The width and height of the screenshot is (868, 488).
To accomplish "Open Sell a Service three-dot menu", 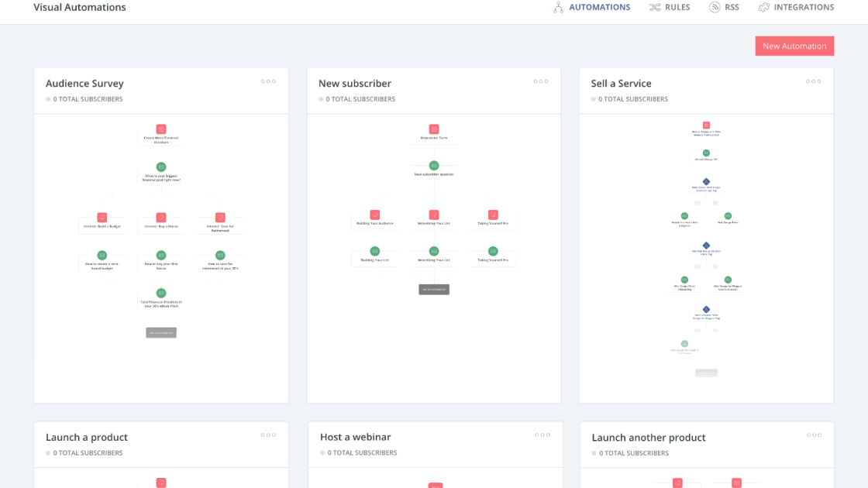I will (x=813, y=81).
